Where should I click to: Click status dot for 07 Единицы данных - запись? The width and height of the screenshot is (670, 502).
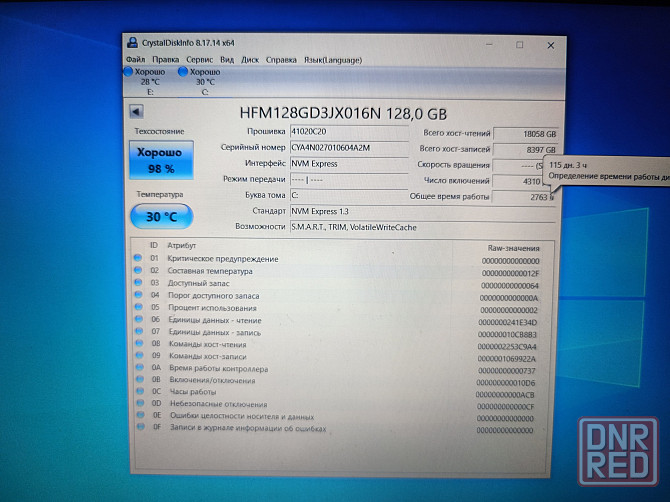pos(139,331)
